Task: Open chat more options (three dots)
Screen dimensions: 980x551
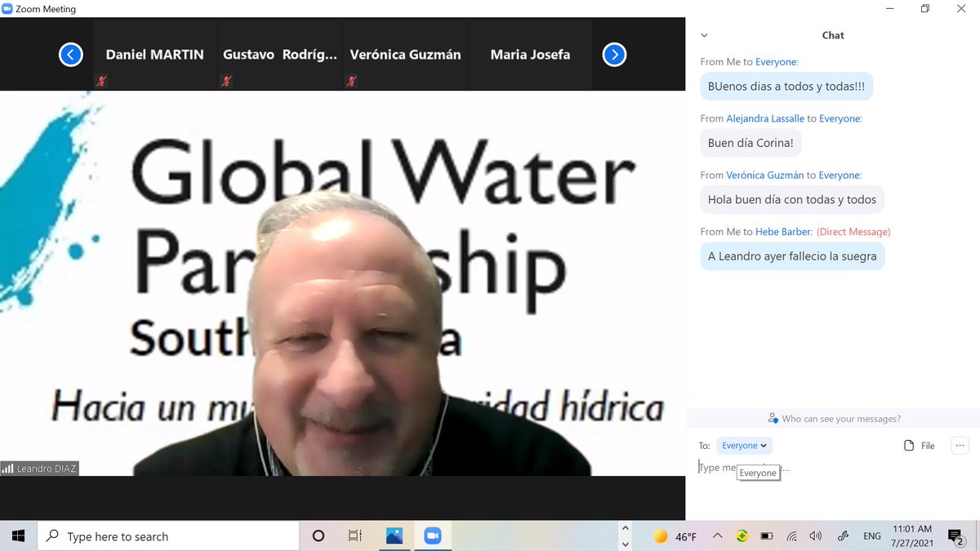Action: tap(960, 446)
